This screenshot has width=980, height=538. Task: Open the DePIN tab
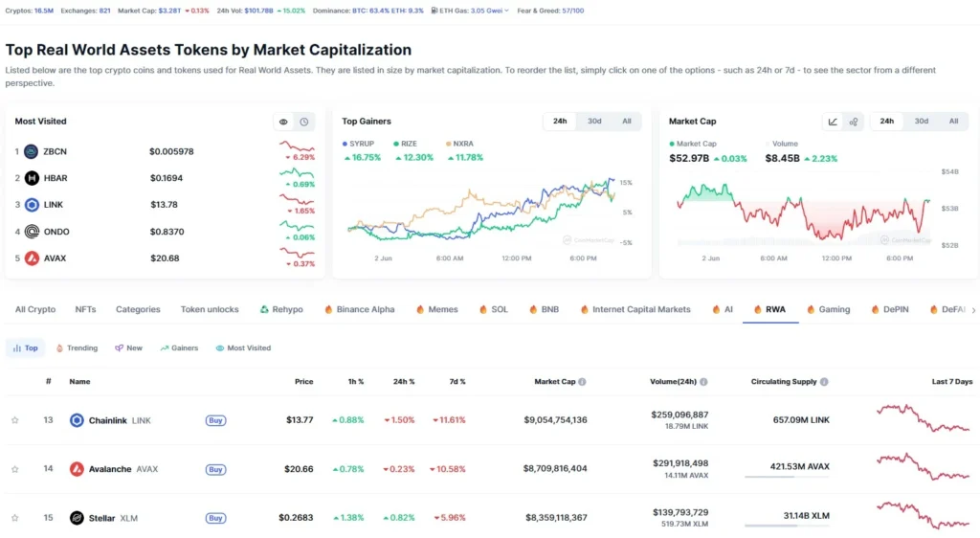coord(890,309)
